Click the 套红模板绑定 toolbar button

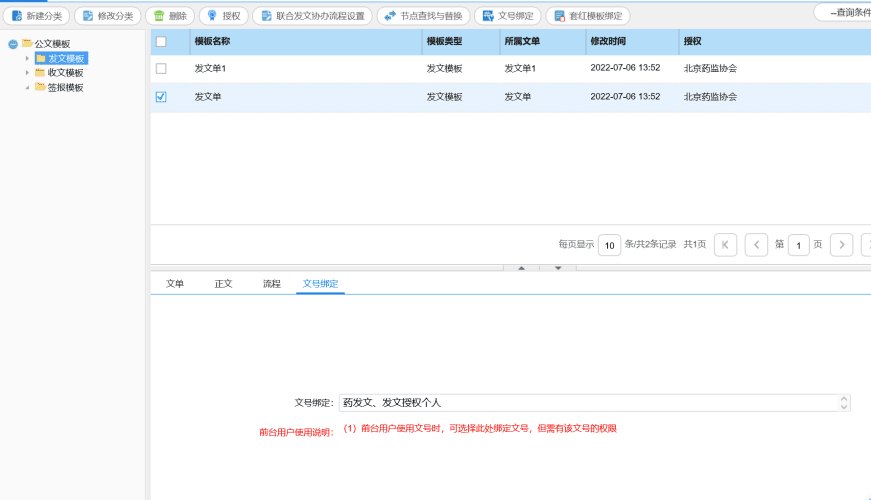click(588, 16)
